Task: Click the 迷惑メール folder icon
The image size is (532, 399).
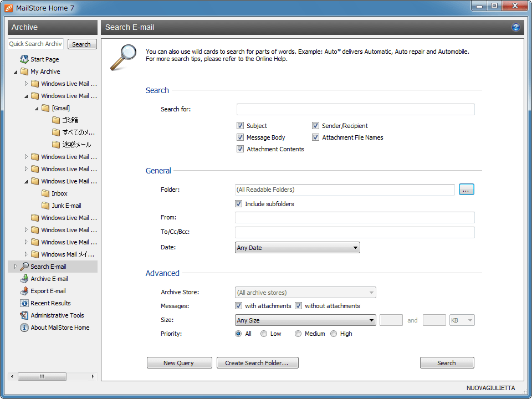Action: [x=56, y=145]
